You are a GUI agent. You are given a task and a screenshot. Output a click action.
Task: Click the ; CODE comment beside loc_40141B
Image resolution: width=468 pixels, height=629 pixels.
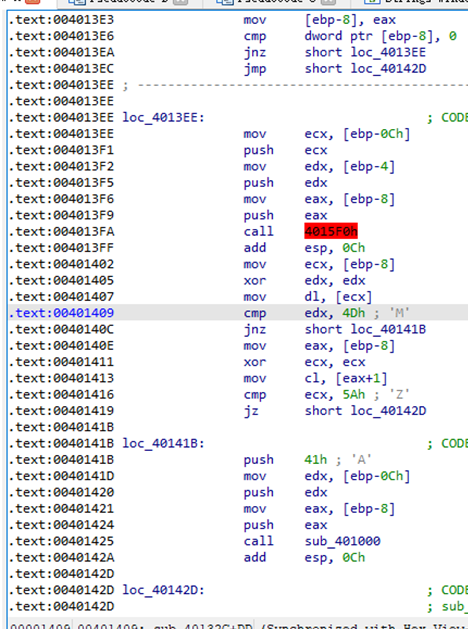[x=448, y=444]
